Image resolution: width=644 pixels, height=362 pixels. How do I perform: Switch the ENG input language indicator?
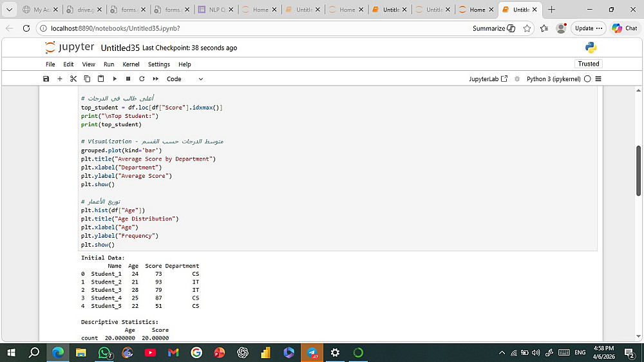[x=580, y=352]
